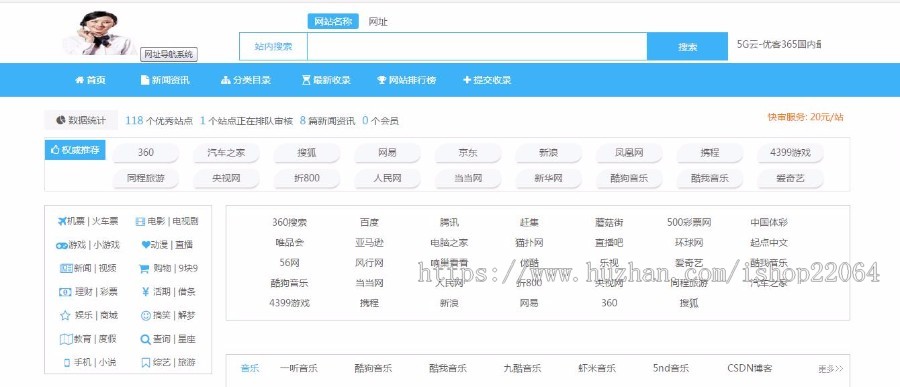
Task: Click the 汽车之家 recommended site pill
Action: point(226,153)
